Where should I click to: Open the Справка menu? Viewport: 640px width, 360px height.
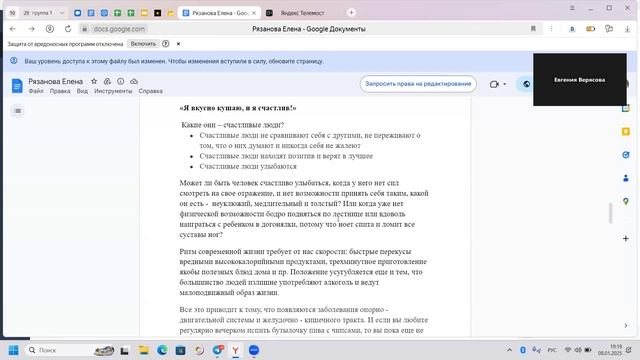click(151, 91)
